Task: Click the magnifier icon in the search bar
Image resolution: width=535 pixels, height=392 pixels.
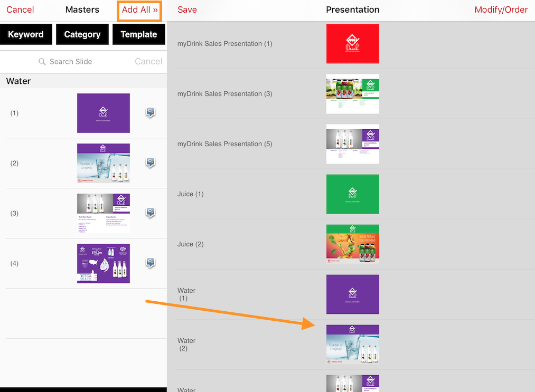Action: click(x=42, y=62)
